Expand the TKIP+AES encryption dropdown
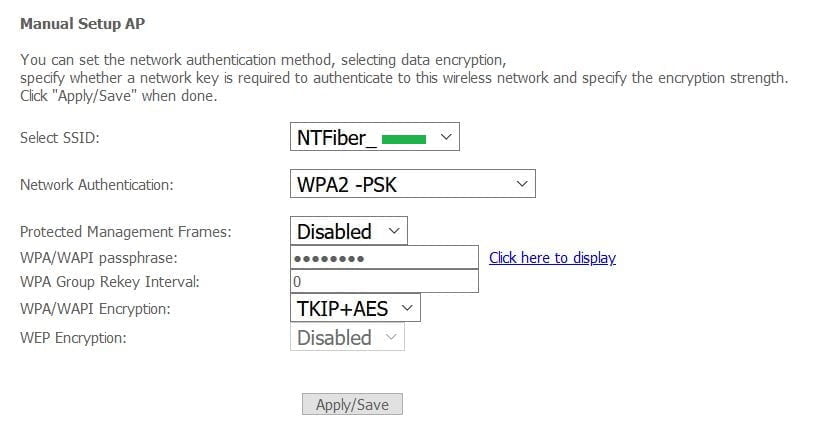 pos(355,308)
